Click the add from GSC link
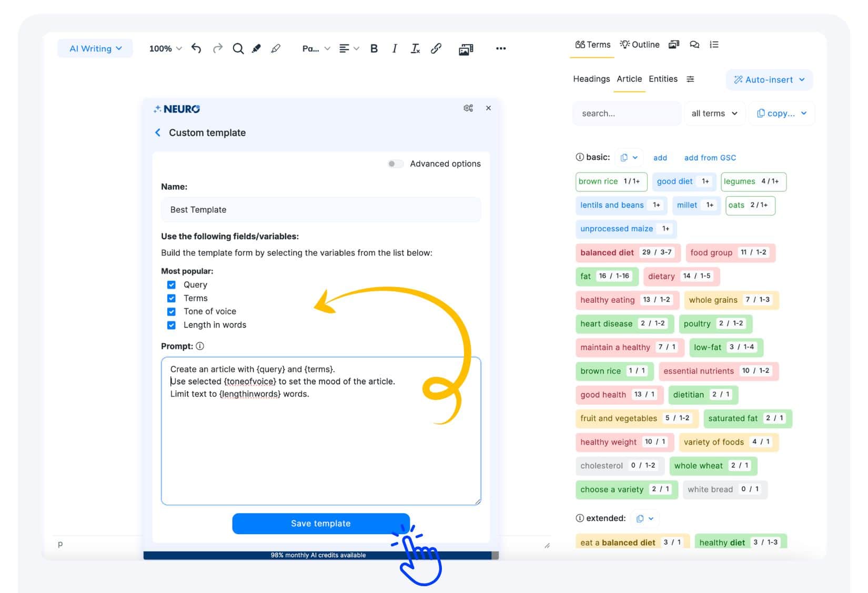Image resolution: width=868 pixels, height=593 pixels. (710, 158)
